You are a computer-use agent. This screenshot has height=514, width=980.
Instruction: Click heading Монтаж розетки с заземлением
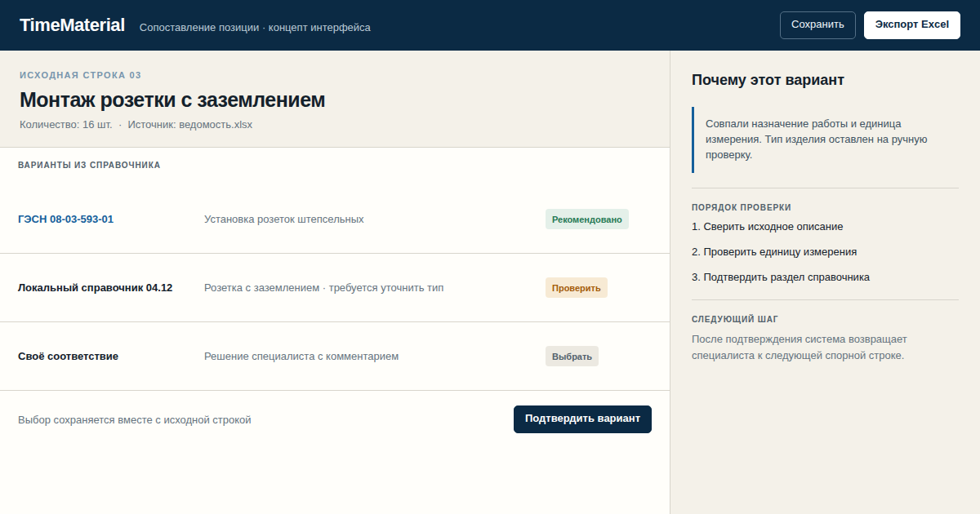[172, 100]
